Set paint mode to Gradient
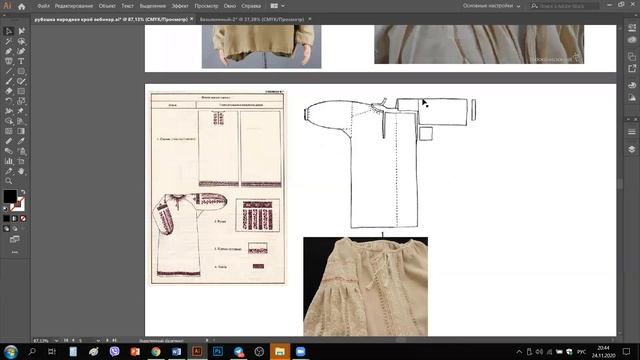The height and width of the screenshot is (360, 640). [x=15, y=219]
